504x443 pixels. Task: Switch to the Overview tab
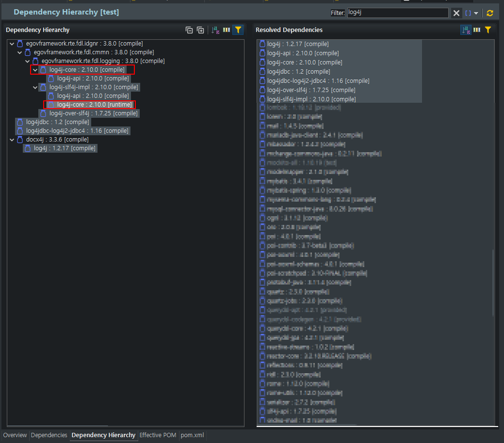coord(15,435)
